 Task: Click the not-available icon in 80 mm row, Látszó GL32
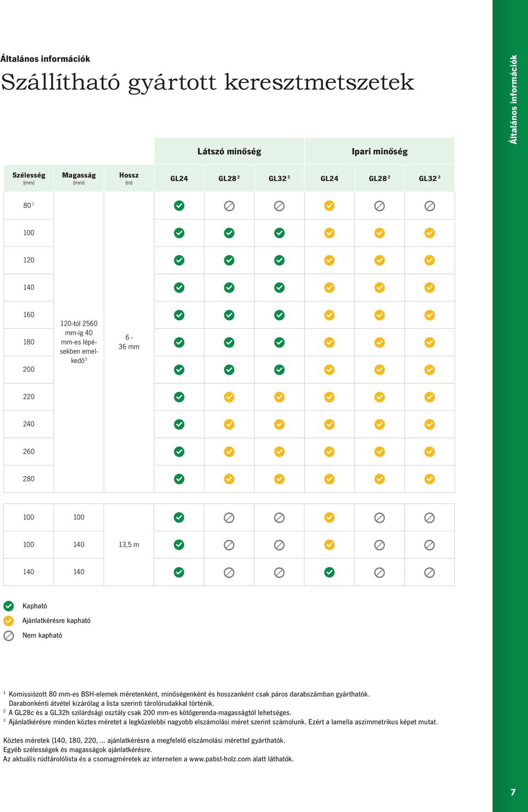click(x=279, y=206)
